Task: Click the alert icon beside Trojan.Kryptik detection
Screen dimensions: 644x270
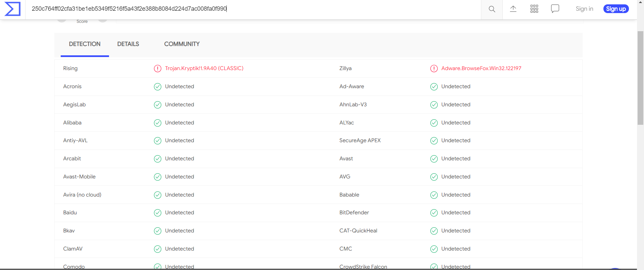Action: pos(158,68)
